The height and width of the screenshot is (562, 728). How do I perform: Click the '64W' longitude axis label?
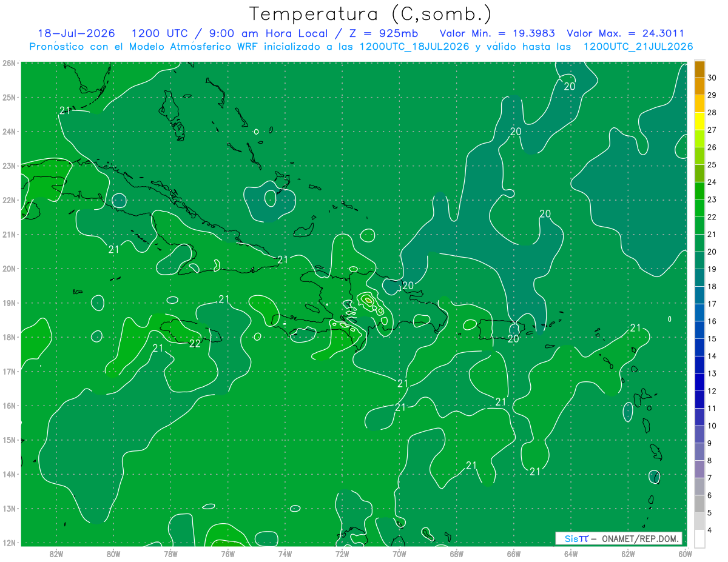coord(571,554)
